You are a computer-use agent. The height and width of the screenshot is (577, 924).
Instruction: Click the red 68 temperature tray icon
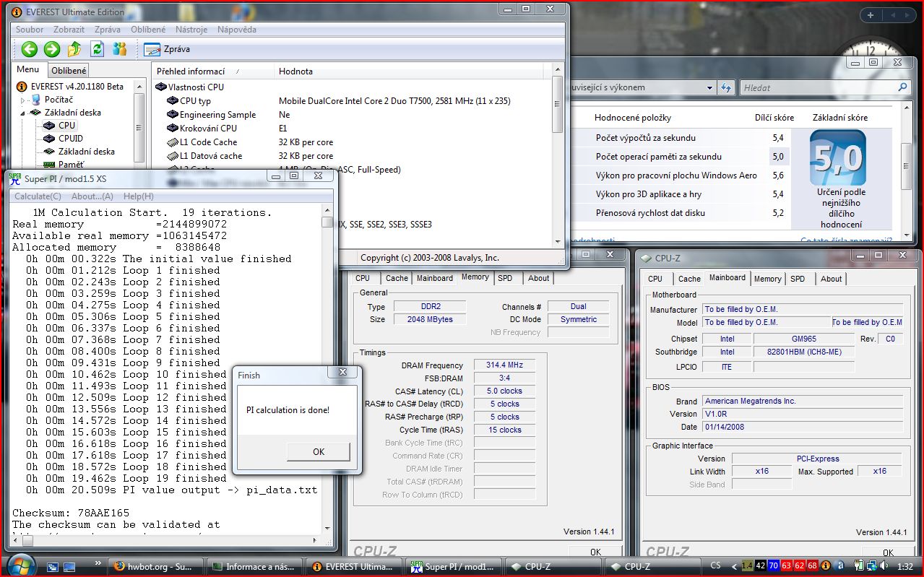click(812, 566)
